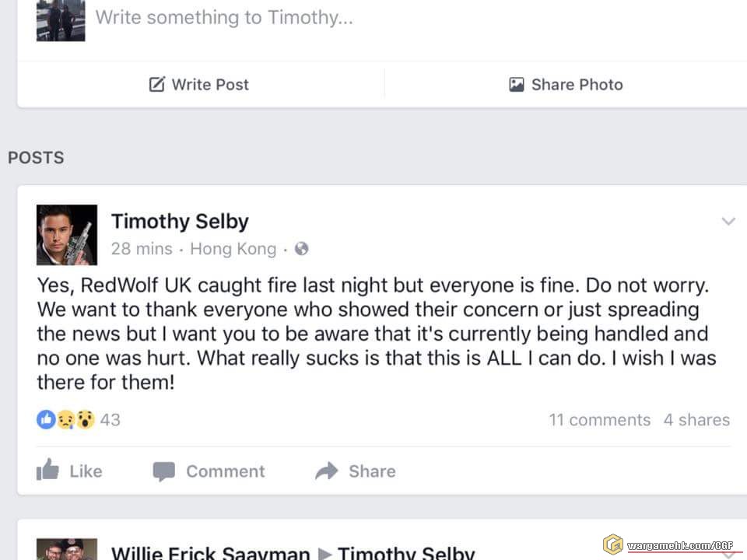View the 11 comments
747x560 pixels.
599,420
